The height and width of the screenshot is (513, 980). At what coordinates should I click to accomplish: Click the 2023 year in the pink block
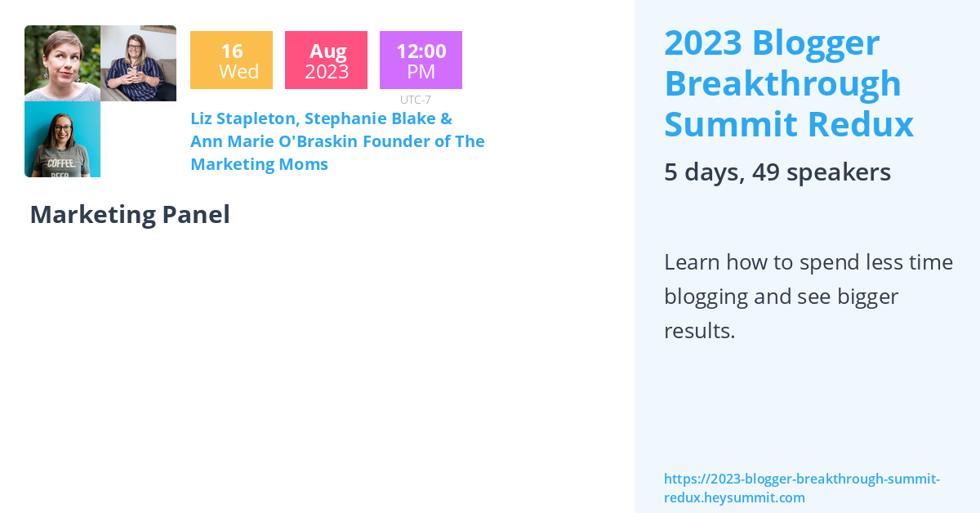click(x=327, y=72)
